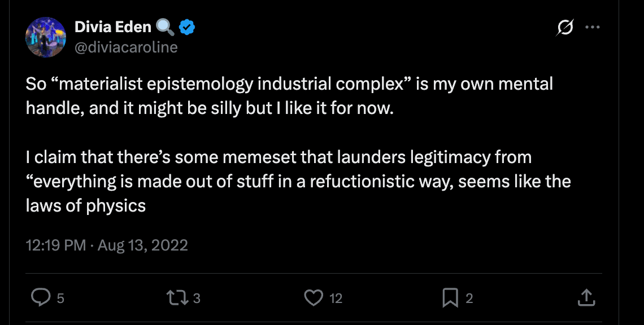Click the blue verified badge
The image size is (644, 325).
click(187, 27)
